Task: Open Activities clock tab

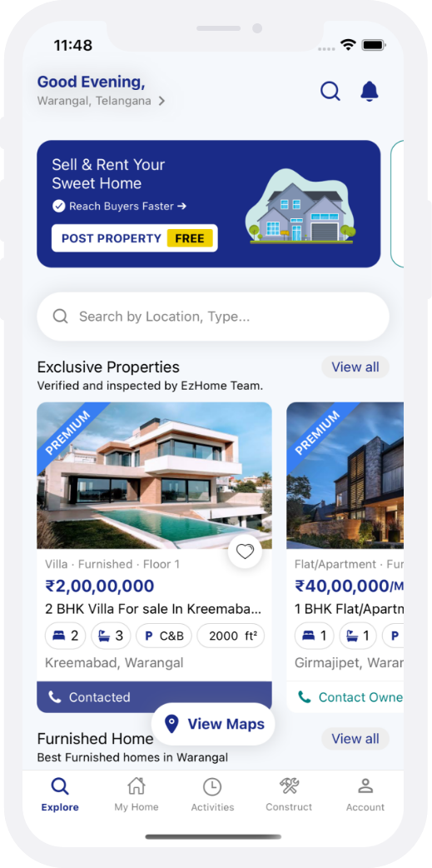Action: [x=212, y=795]
